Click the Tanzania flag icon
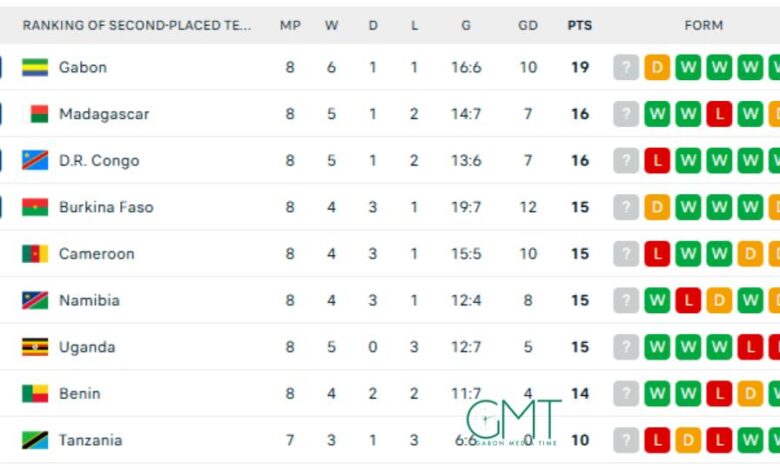Screen dimensions: 780x470 [x=35, y=440]
